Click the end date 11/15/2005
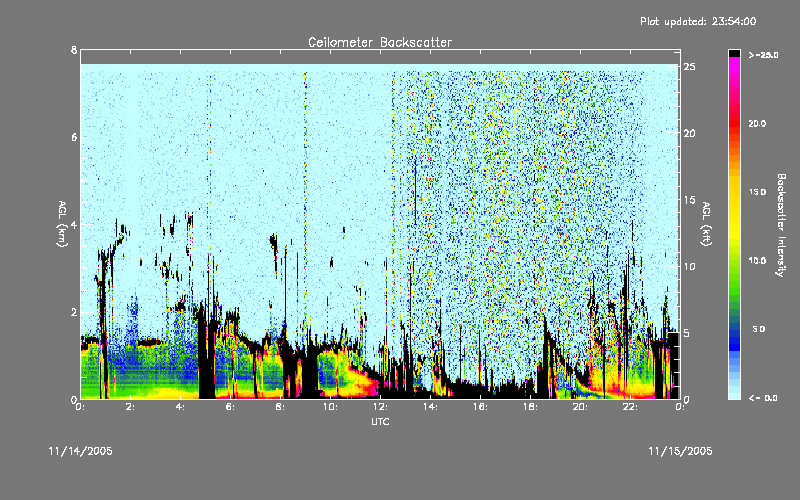Viewport: 800px width, 500px height. (680, 451)
